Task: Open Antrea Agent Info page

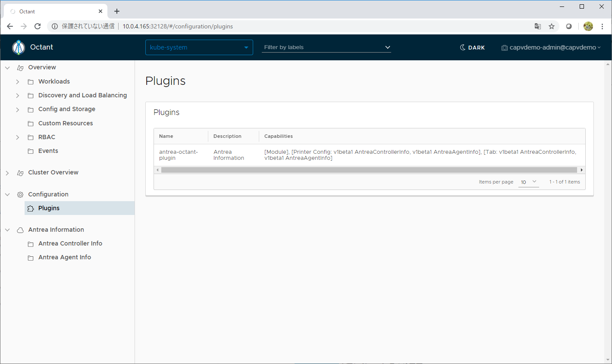Action: coord(65,257)
